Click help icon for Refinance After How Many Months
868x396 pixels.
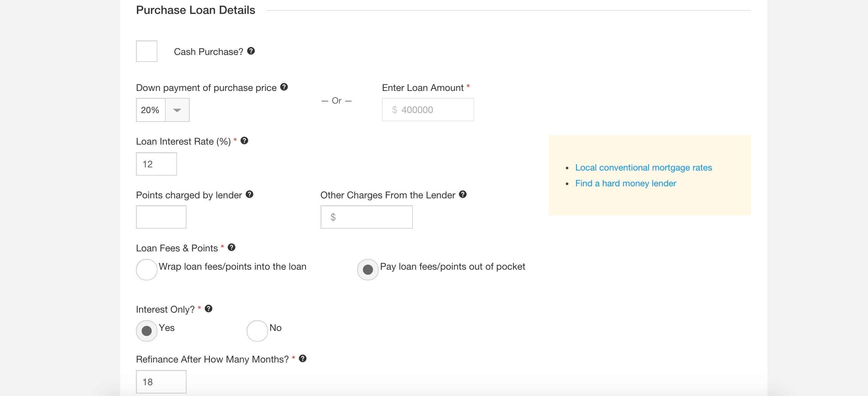pos(303,359)
